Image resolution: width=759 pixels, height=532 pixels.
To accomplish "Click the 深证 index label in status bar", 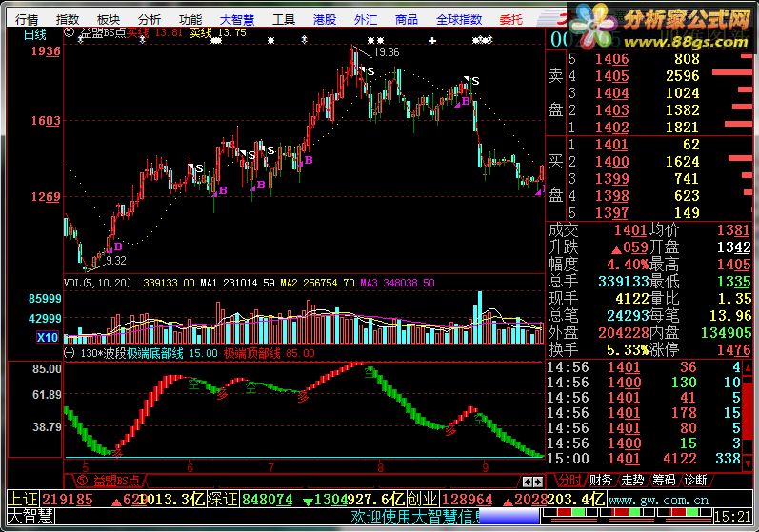I will [224, 499].
